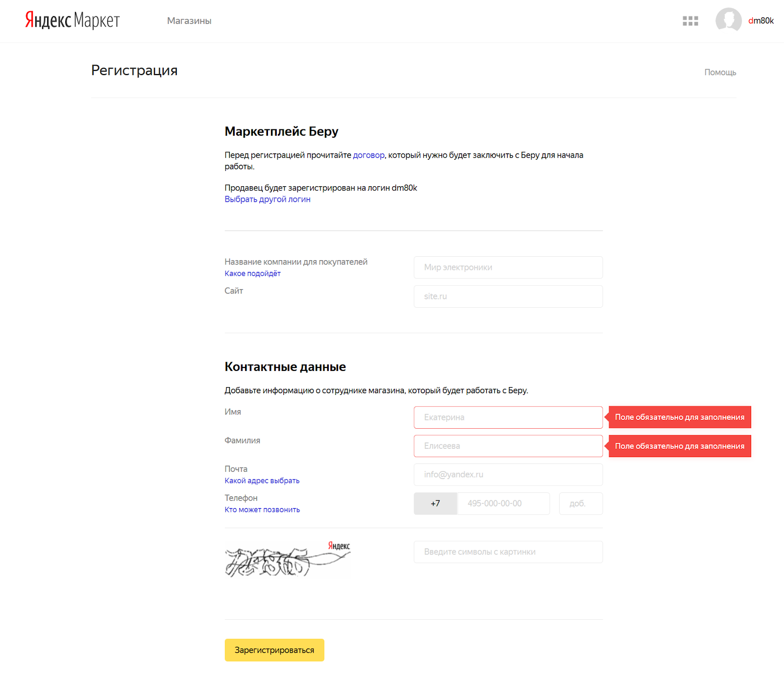Open the Yandex services grid icon
This screenshot has height=682, width=784.
click(690, 21)
